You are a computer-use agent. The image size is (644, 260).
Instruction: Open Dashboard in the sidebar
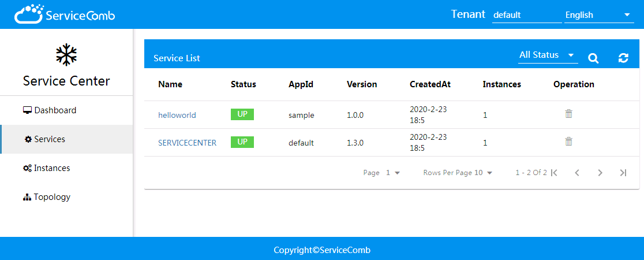55,110
